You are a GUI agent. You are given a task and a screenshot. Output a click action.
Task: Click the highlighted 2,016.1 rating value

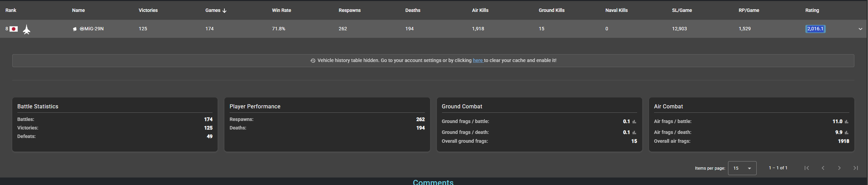[815, 29]
